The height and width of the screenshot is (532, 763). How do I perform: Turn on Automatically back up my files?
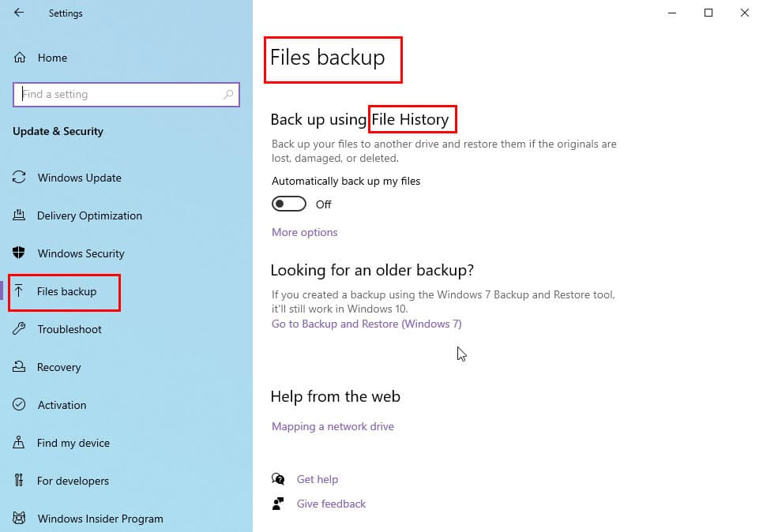tap(289, 204)
